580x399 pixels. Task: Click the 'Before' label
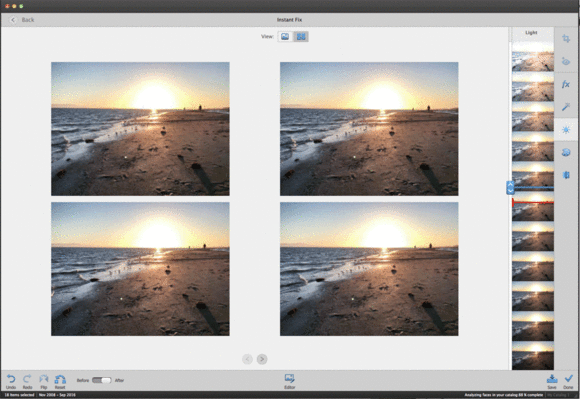(x=83, y=380)
